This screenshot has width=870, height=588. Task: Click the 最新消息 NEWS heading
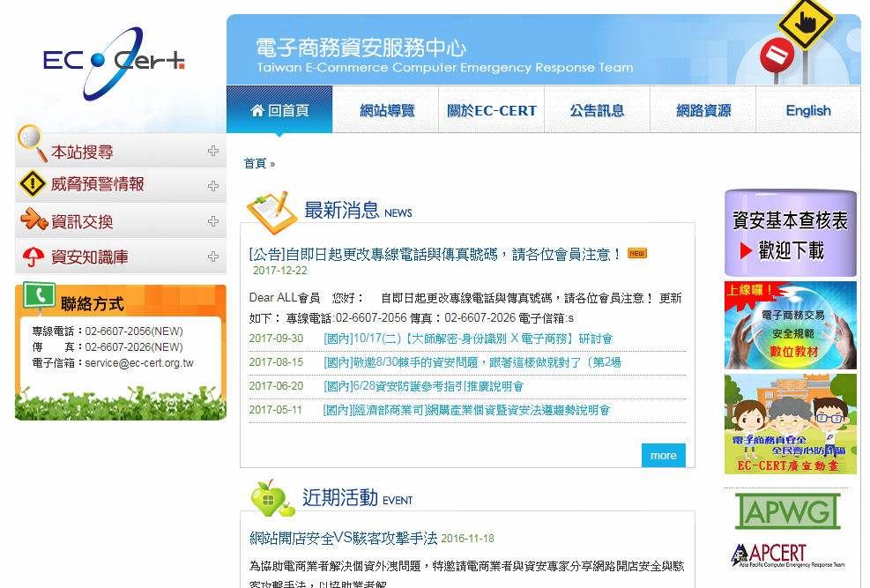click(x=359, y=211)
